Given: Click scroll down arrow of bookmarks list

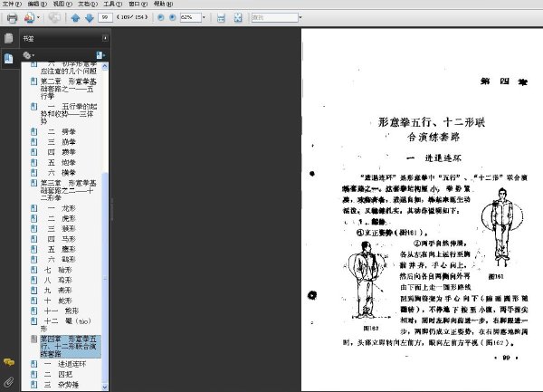Looking at the screenshot, I should [x=105, y=387].
